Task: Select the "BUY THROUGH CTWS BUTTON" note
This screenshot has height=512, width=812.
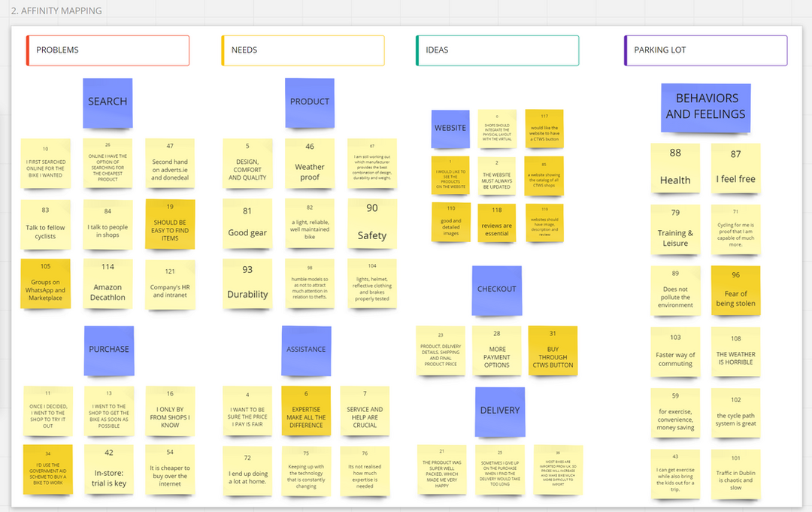Action: (553, 350)
